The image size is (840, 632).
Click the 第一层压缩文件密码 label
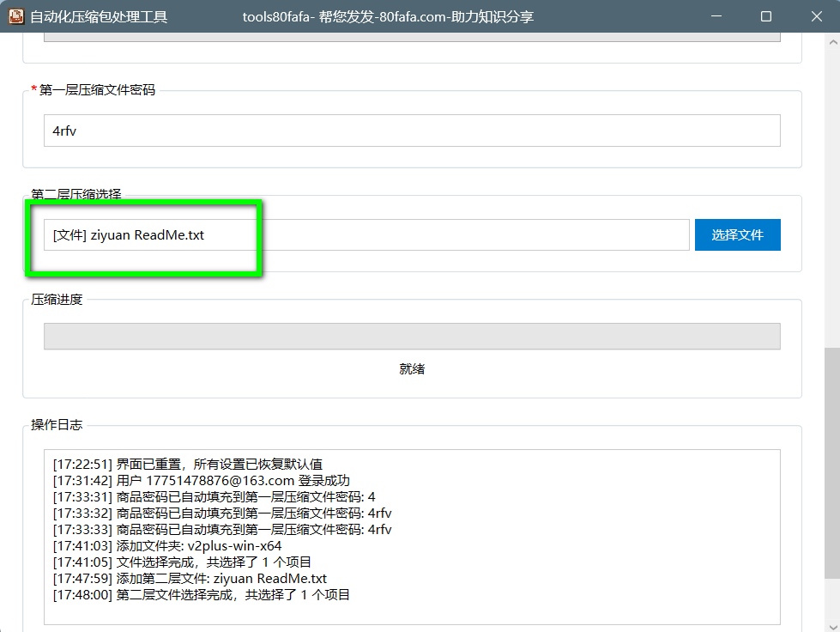[x=97, y=89]
